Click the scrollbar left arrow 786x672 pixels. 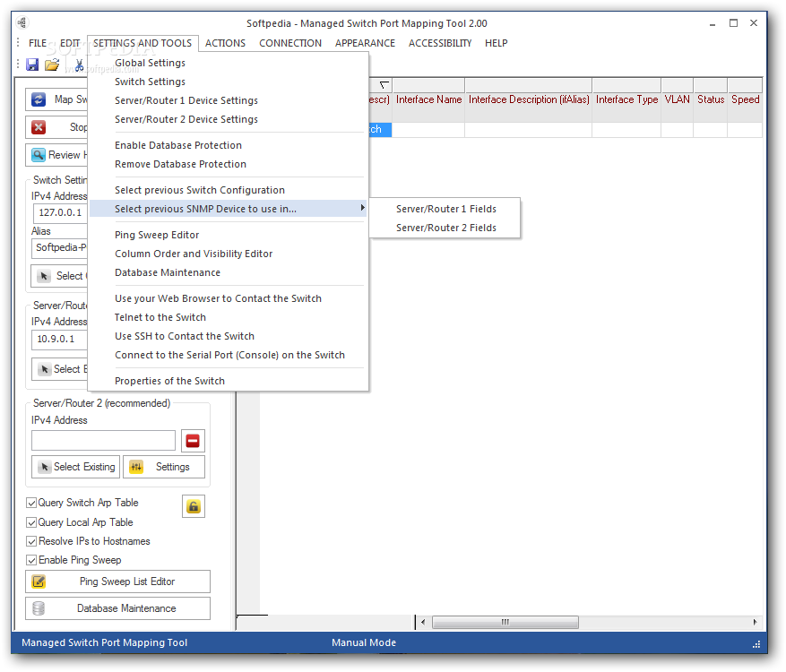[x=423, y=622]
